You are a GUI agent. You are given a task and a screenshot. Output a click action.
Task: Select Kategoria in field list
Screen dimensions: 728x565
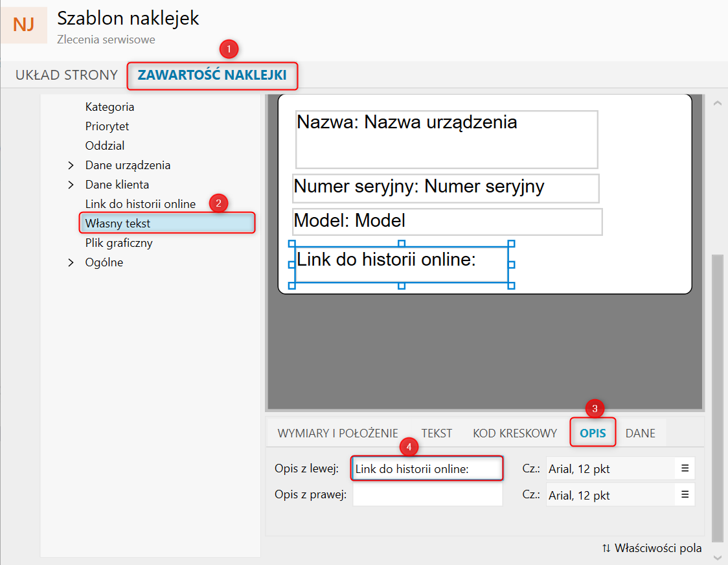[109, 107]
